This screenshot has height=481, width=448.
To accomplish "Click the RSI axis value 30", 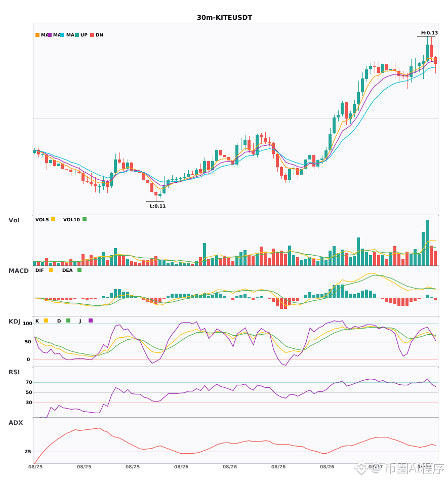I will click(x=29, y=403).
